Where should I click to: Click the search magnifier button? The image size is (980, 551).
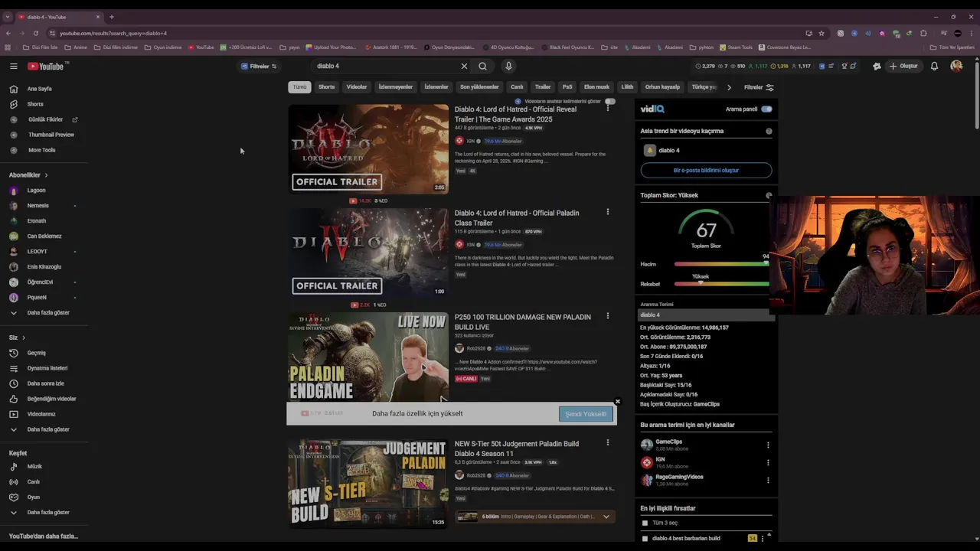tap(482, 67)
